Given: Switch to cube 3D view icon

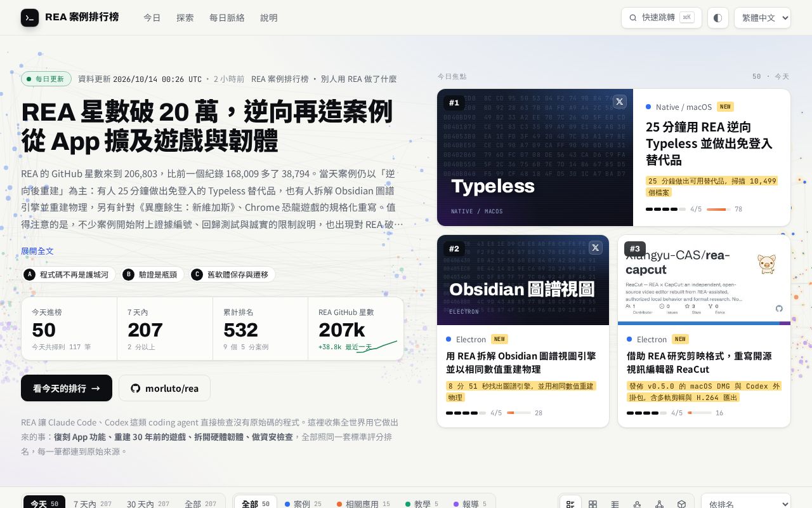Looking at the screenshot, I should [681, 504].
